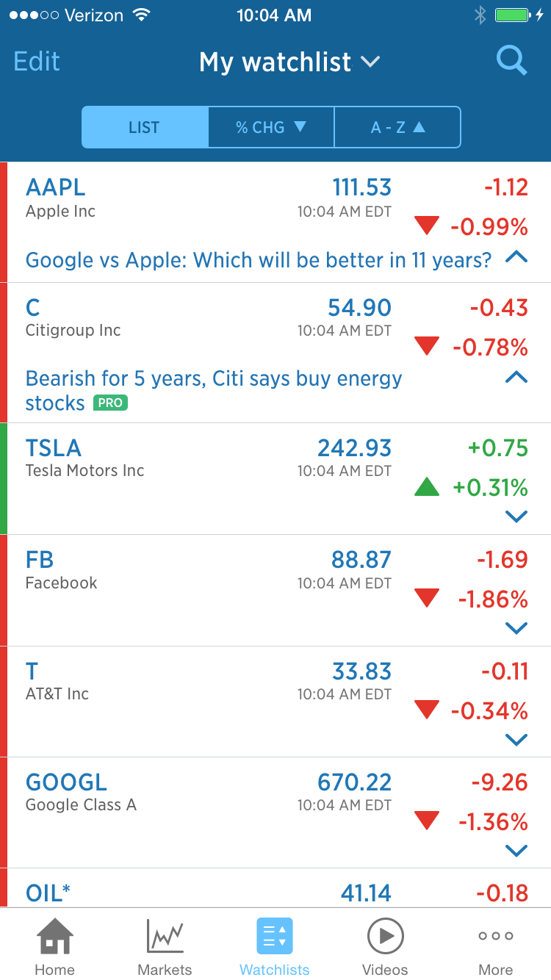Sort watchlist by % CHG
551x980 pixels.
tap(271, 127)
